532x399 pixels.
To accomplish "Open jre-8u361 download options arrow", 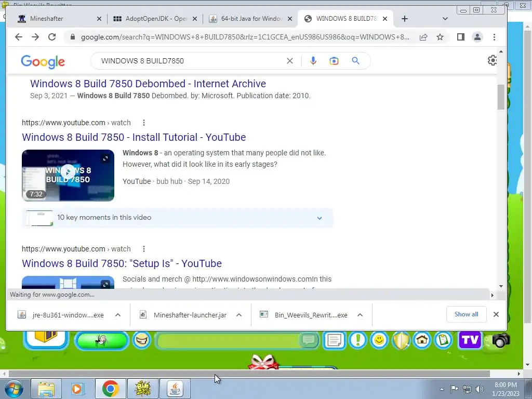I will tap(118, 315).
